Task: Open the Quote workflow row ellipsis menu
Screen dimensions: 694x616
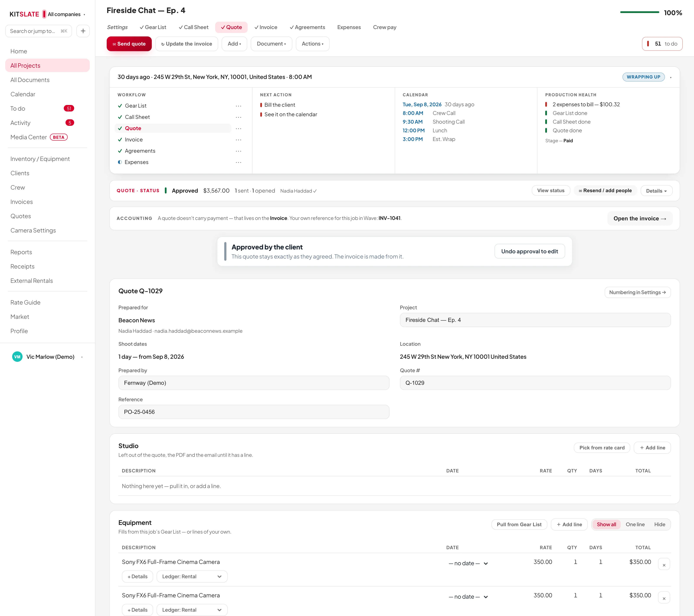Action: tap(238, 128)
